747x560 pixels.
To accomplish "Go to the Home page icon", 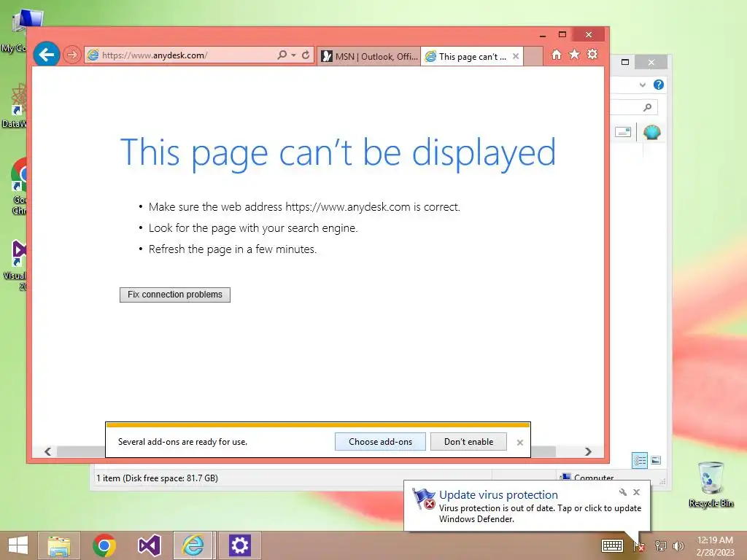I will 557,55.
